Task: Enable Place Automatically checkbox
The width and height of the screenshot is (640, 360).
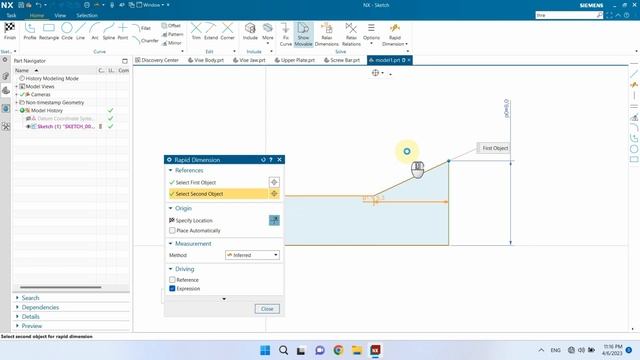Action: pyautogui.click(x=172, y=231)
